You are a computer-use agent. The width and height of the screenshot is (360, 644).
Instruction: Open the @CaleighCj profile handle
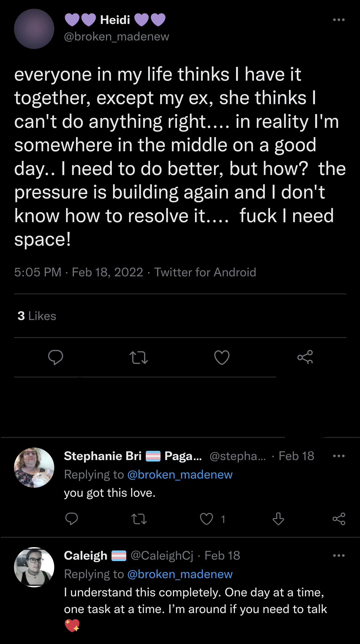[x=162, y=555]
